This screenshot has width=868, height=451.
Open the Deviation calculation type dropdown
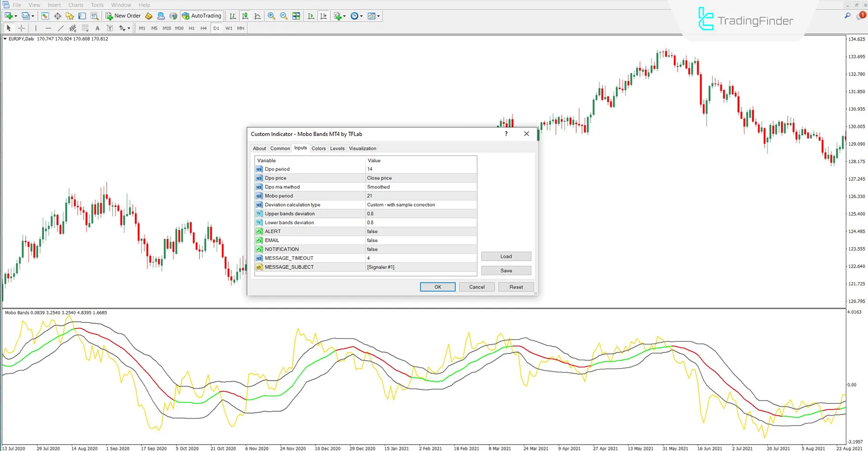pyautogui.click(x=421, y=204)
